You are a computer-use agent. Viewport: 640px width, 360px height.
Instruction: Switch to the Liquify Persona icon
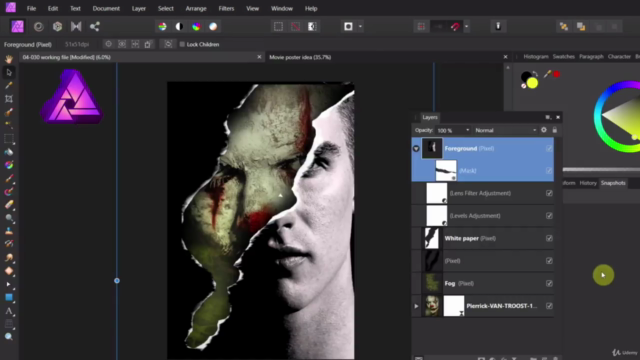(39, 27)
